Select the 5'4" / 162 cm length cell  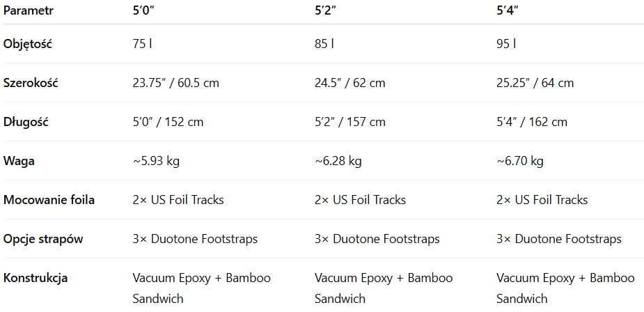coord(532,122)
